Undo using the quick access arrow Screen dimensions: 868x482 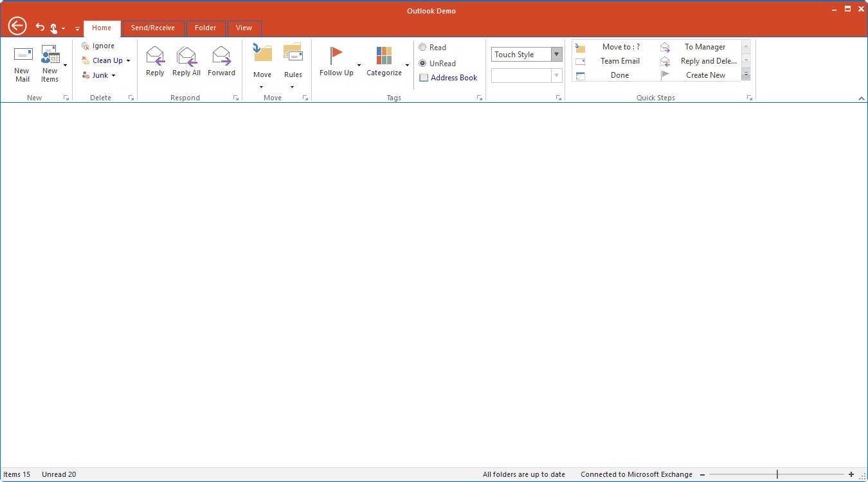coord(40,27)
